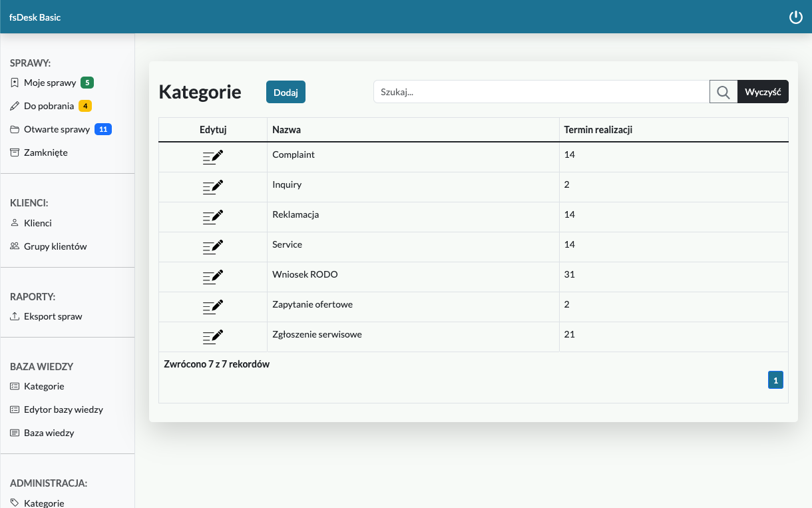This screenshot has height=508, width=812.
Task: Open Edytor bazy wiedzy
Action: click(63, 410)
